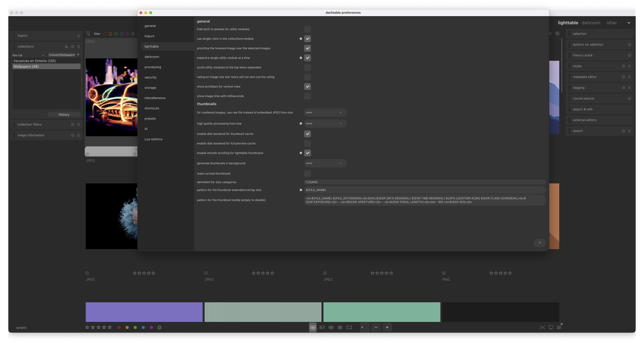Screen dimensions: 644x343
Task: Clear color labels with bottom bar icon
Action: pyautogui.click(x=160, y=327)
